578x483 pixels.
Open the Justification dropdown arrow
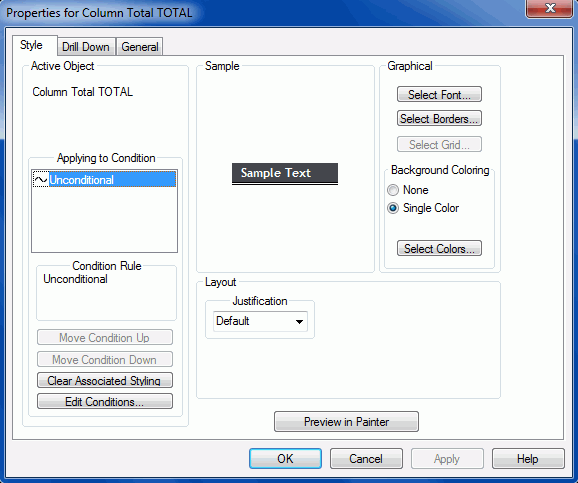(x=299, y=322)
